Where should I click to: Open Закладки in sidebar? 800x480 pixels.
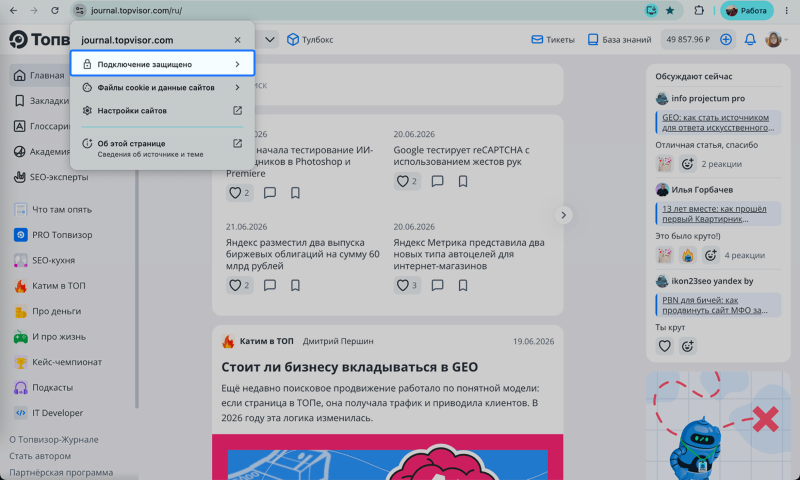point(42,100)
